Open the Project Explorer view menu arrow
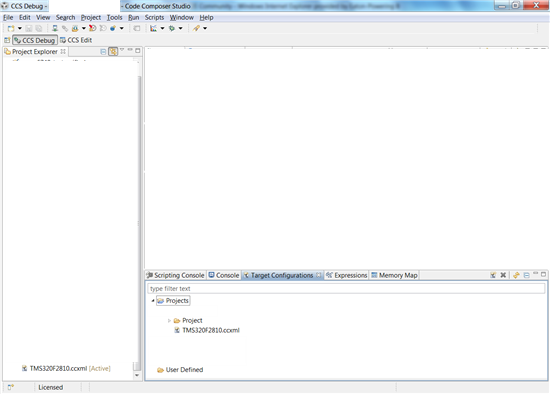Screen dimensions: 550x394 [122, 50]
